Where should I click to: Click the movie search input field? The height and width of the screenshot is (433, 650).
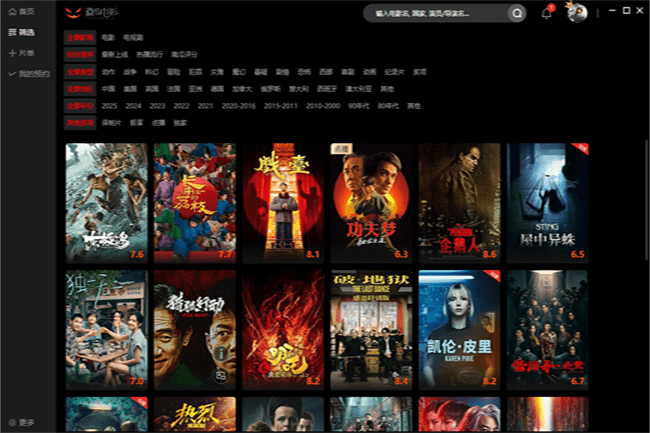(439, 13)
